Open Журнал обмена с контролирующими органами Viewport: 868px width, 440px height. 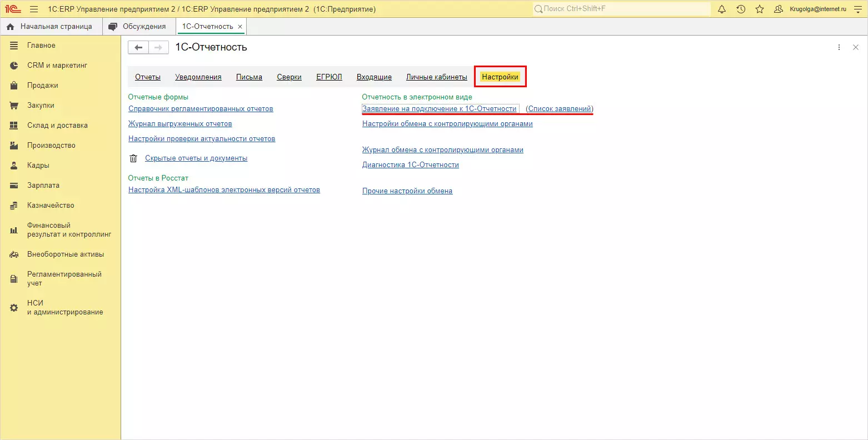[x=443, y=150]
